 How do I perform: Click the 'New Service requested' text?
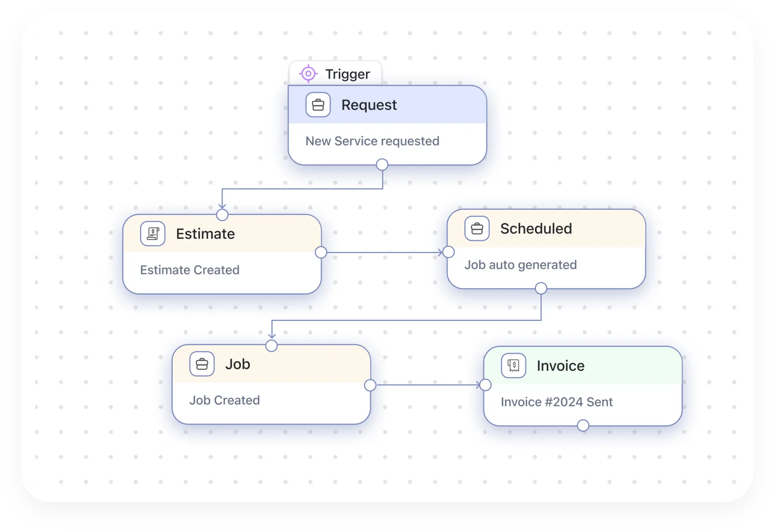pyautogui.click(x=372, y=141)
